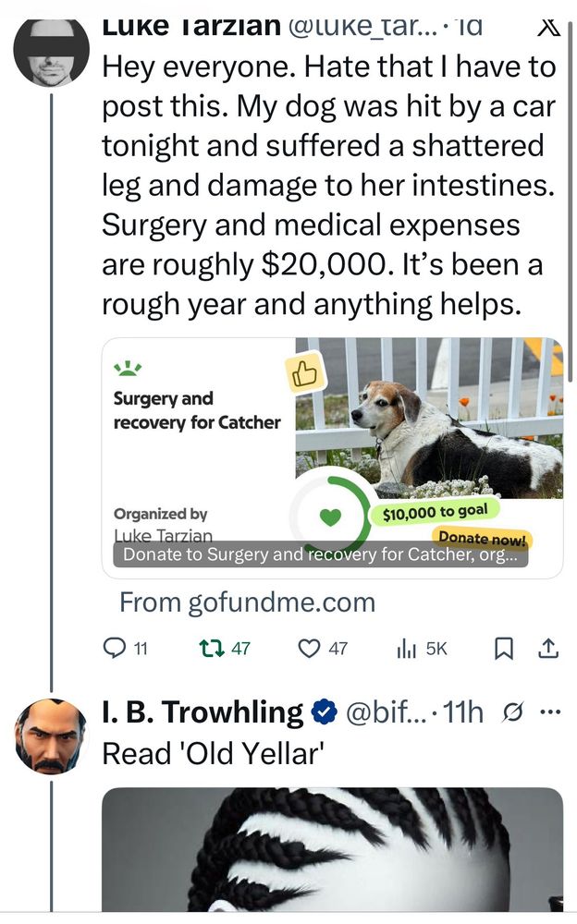The image size is (577, 924).
Task: Bookmark Luke Tarzian's tweet
Action: pyautogui.click(x=503, y=649)
